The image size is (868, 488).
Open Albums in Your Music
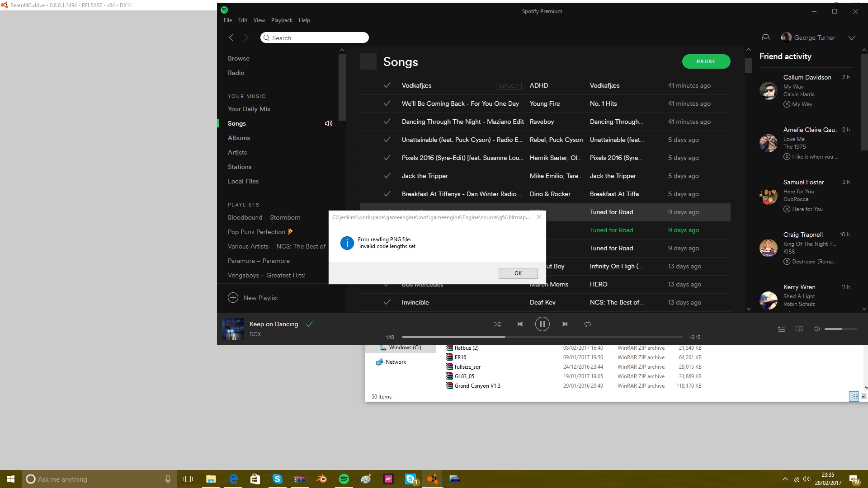239,138
